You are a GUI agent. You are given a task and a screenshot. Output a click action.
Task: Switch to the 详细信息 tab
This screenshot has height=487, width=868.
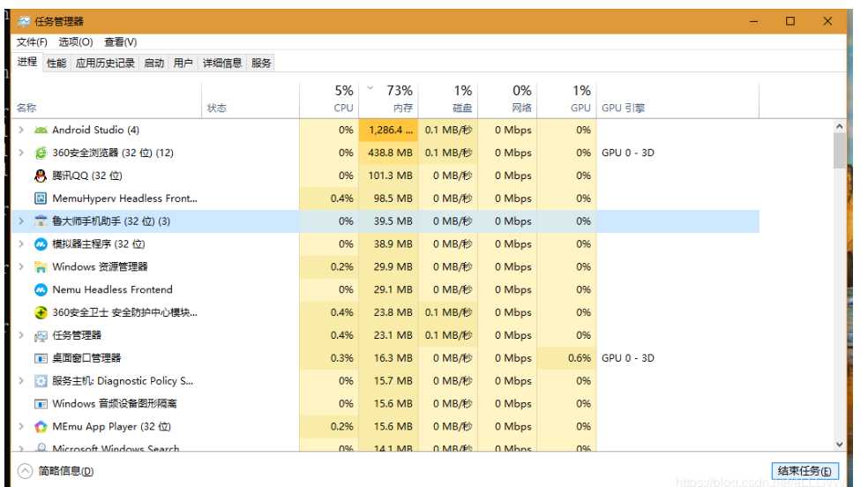pos(222,64)
